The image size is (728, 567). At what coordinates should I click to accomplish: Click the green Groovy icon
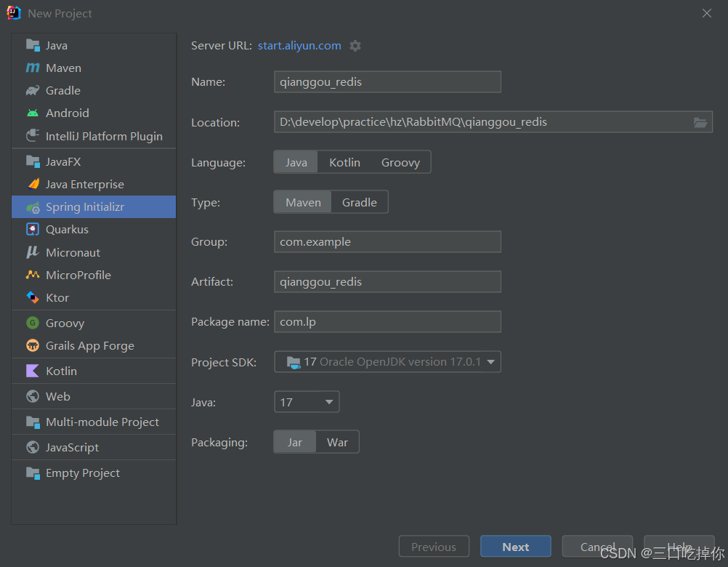click(x=33, y=323)
